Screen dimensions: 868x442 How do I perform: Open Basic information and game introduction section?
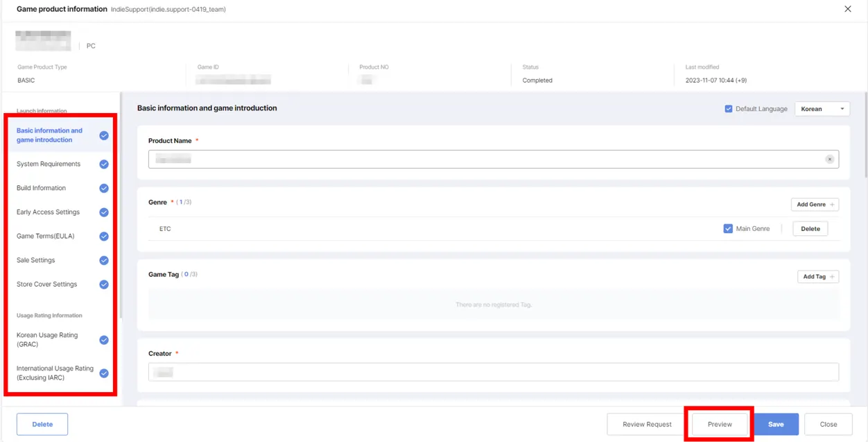(x=49, y=135)
